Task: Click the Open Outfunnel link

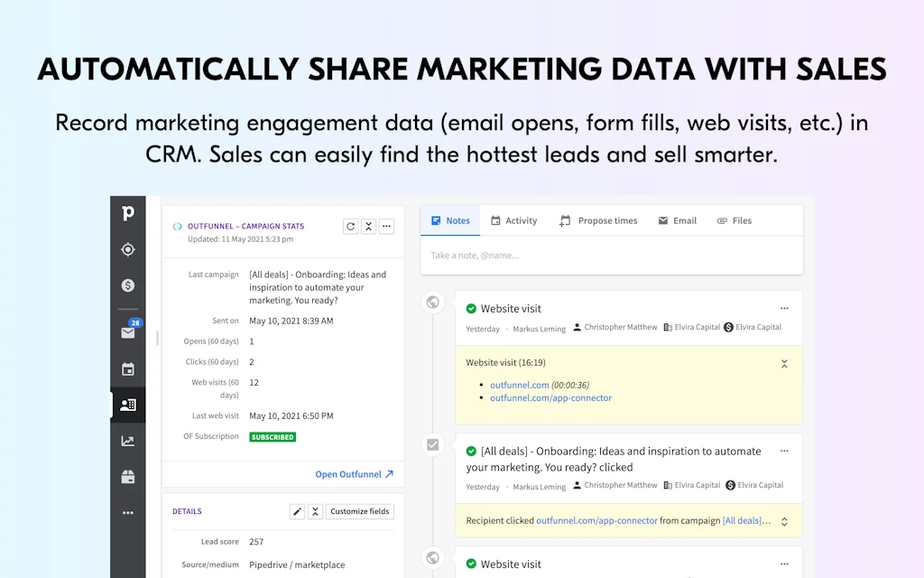Action: pyautogui.click(x=348, y=473)
